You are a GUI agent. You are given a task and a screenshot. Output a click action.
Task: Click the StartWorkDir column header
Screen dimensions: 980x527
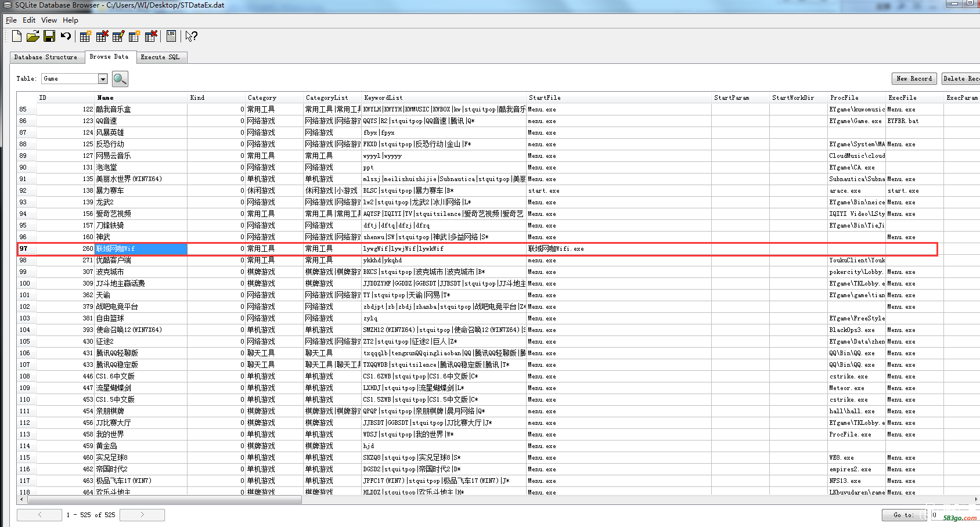tap(799, 98)
